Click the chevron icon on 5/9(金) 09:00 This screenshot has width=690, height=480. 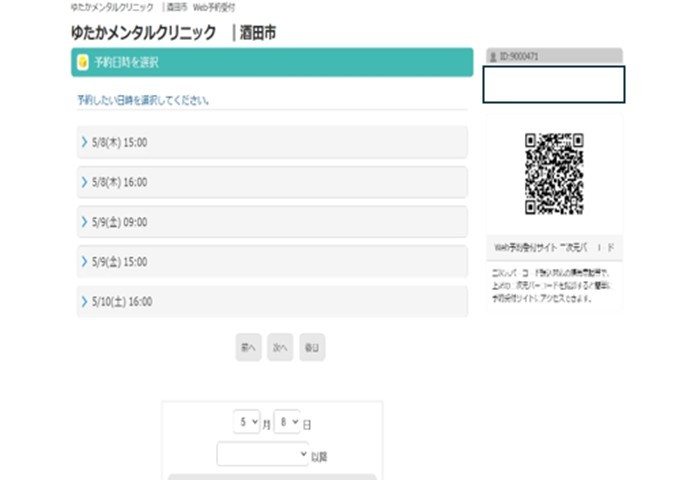(x=84, y=222)
